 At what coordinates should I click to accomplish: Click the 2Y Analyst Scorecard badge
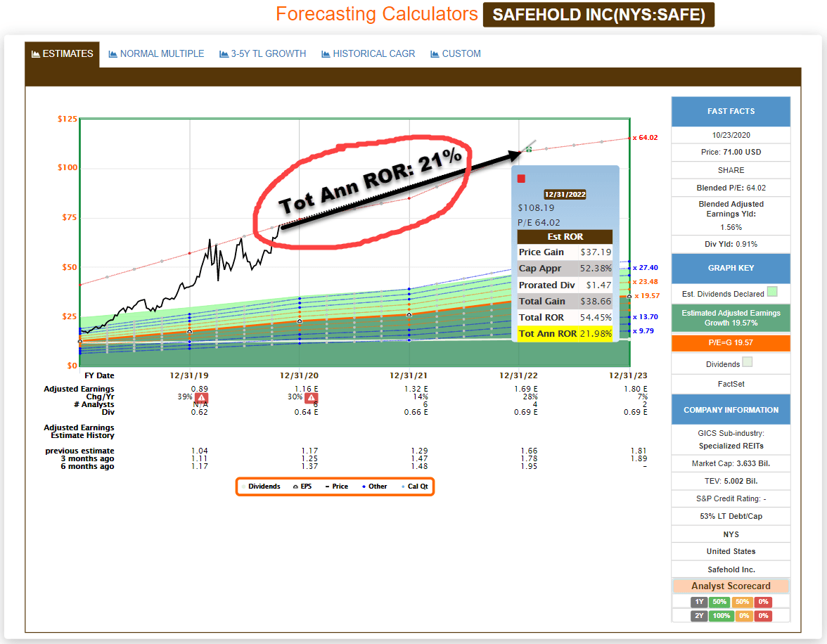(699, 615)
